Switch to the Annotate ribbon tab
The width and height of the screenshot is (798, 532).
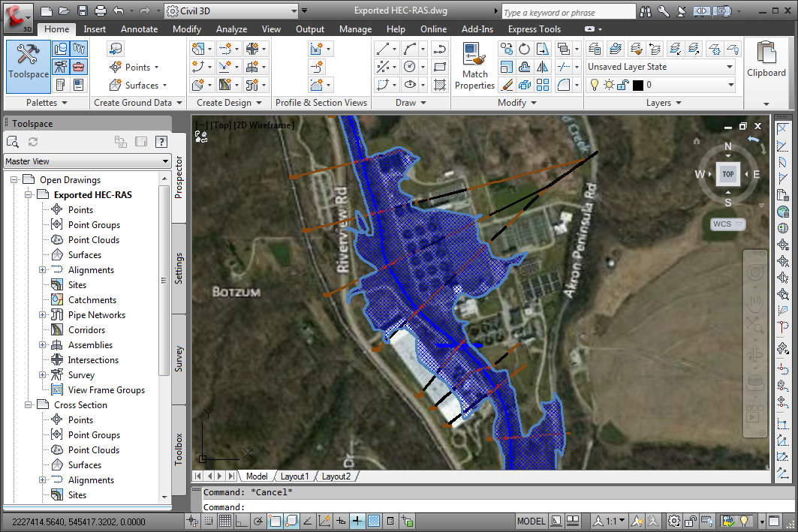(139, 29)
